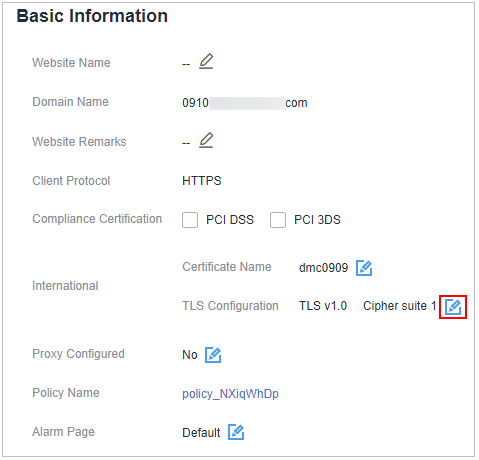Image resolution: width=479 pixels, height=460 pixels.
Task: Click the HTTPS client protocol value
Action: coord(202,181)
